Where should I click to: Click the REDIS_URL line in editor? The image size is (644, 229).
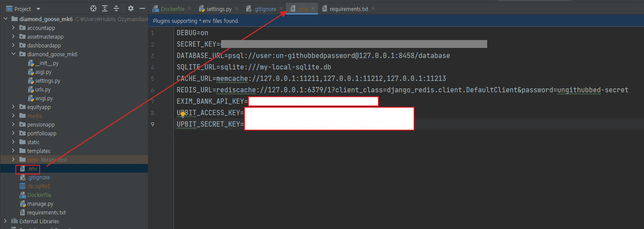(x=403, y=90)
